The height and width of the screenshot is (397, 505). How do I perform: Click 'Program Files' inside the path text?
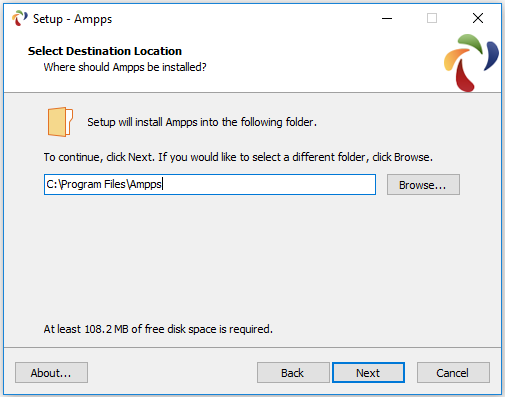click(93, 184)
